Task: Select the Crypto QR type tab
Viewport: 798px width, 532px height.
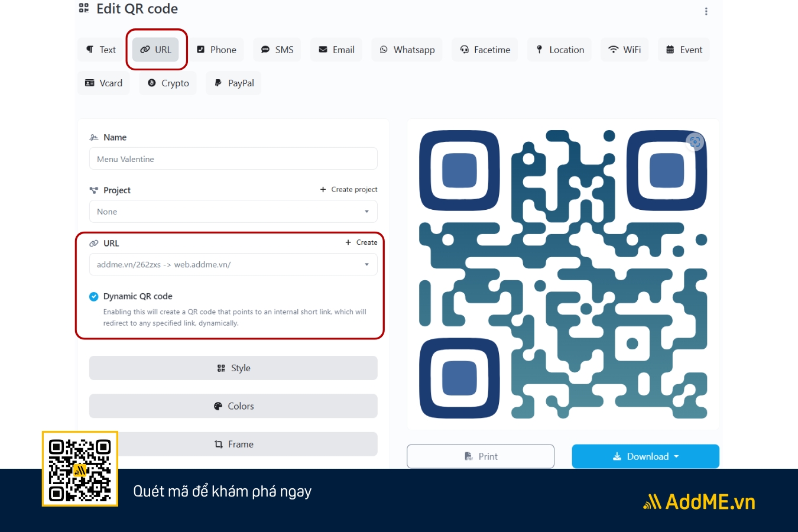Action: 168,83
